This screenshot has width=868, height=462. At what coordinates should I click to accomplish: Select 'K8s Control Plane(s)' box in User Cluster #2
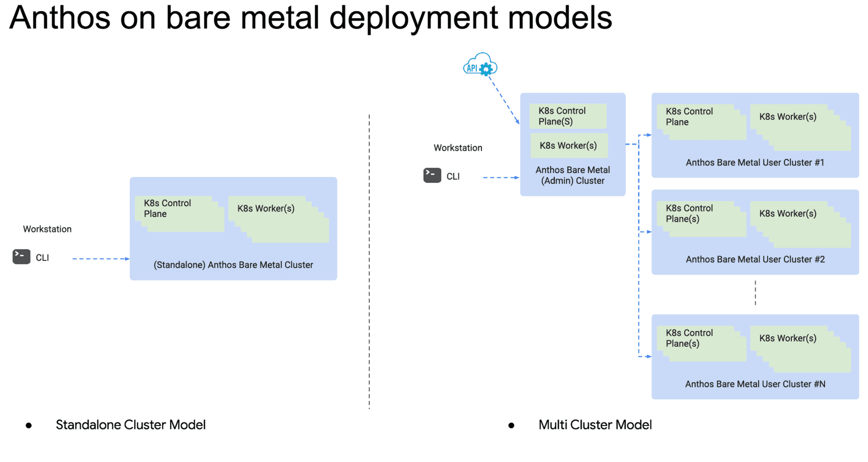point(701,219)
